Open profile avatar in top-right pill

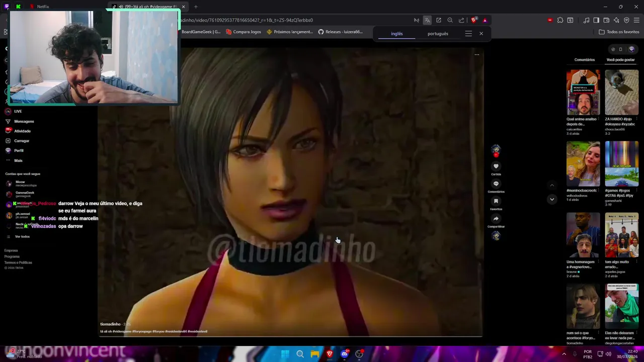click(x=632, y=49)
